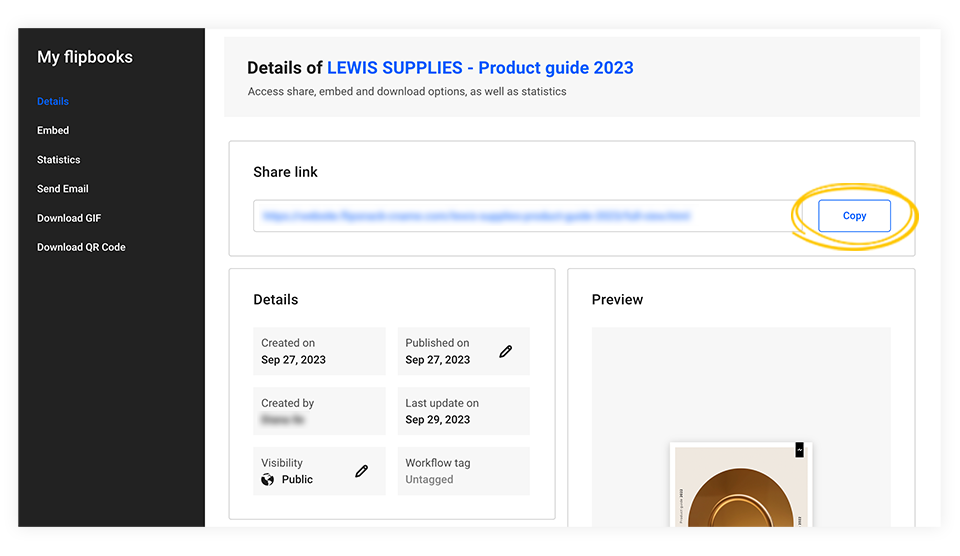This screenshot has height=556, width=960.
Task: Click the Public visibility label
Action: (x=297, y=480)
